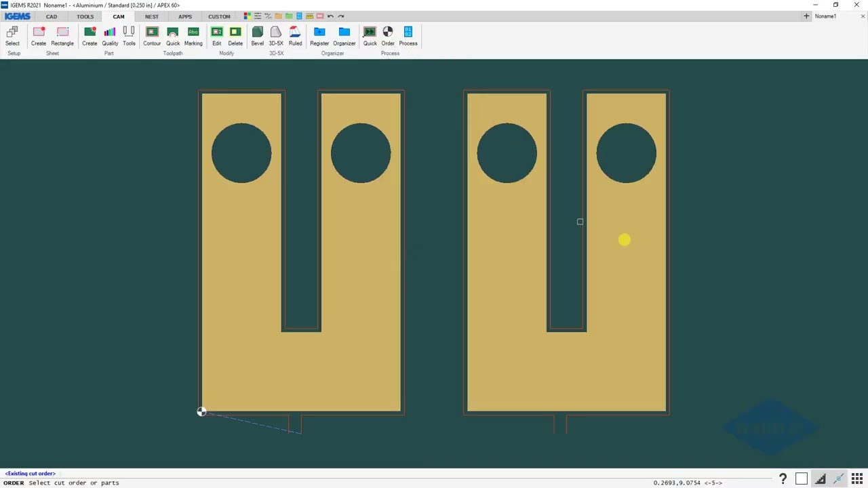Switch to the CAD tab
The height and width of the screenshot is (488, 868).
coord(52,16)
